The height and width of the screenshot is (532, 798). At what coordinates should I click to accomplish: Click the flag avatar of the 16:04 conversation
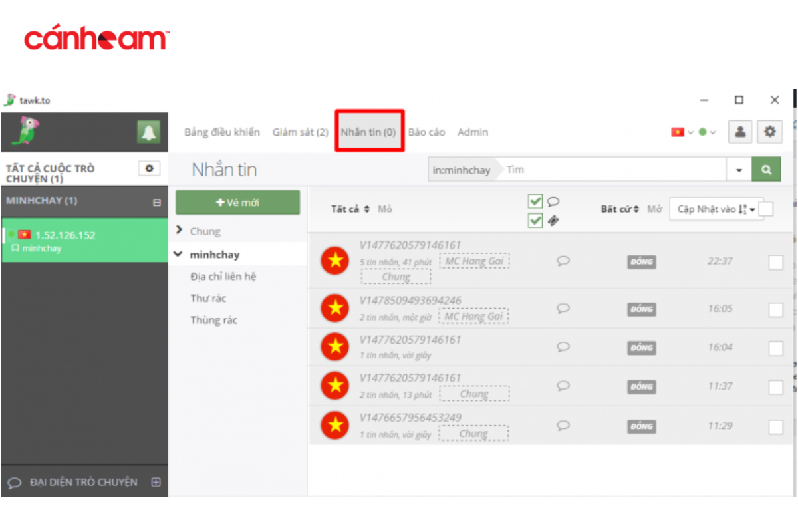[335, 346]
